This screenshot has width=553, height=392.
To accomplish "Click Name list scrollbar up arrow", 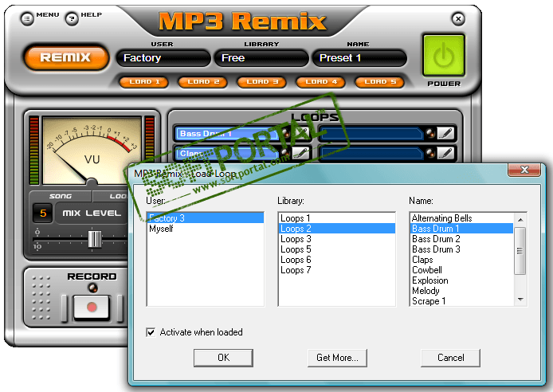I will tap(520, 220).
